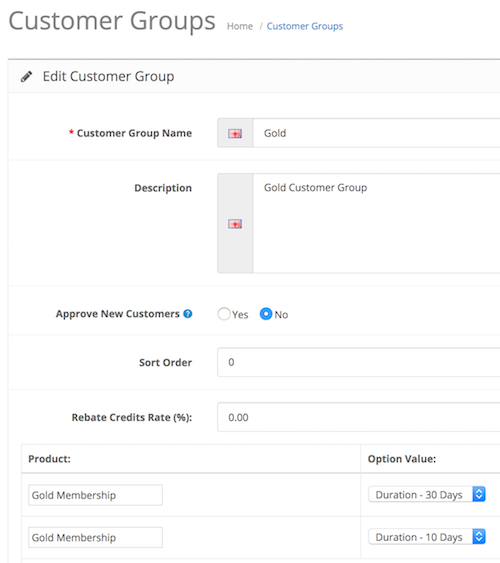The image size is (500, 563).
Task: Open the Duration - 30 Days dropdown
Action: [427, 494]
